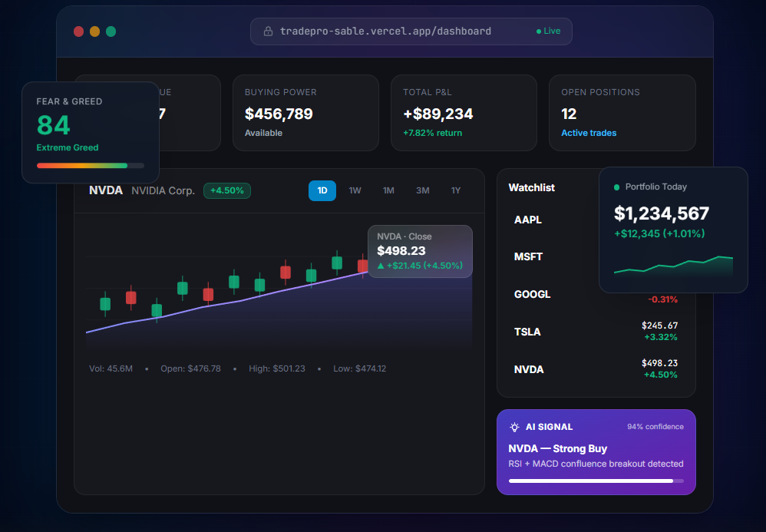The width and height of the screenshot is (766, 532).
Task: Click the red window control dot
Action: pyautogui.click(x=78, y=31)
